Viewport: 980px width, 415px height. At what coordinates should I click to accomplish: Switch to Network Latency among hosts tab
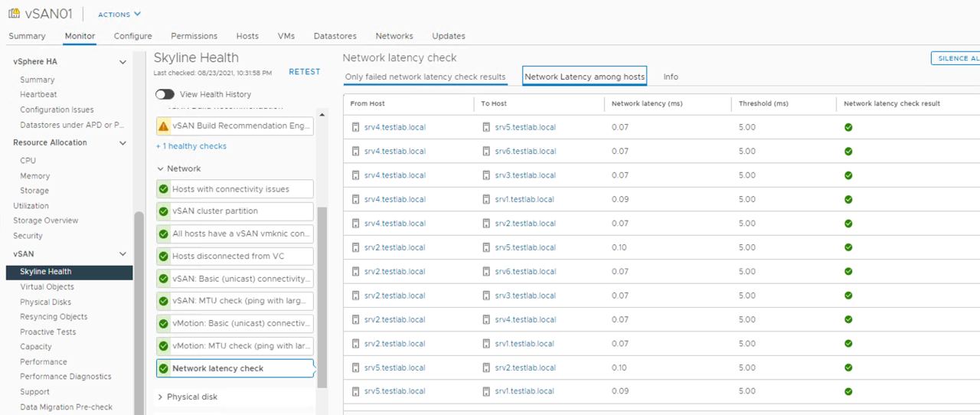pos(585,77)
